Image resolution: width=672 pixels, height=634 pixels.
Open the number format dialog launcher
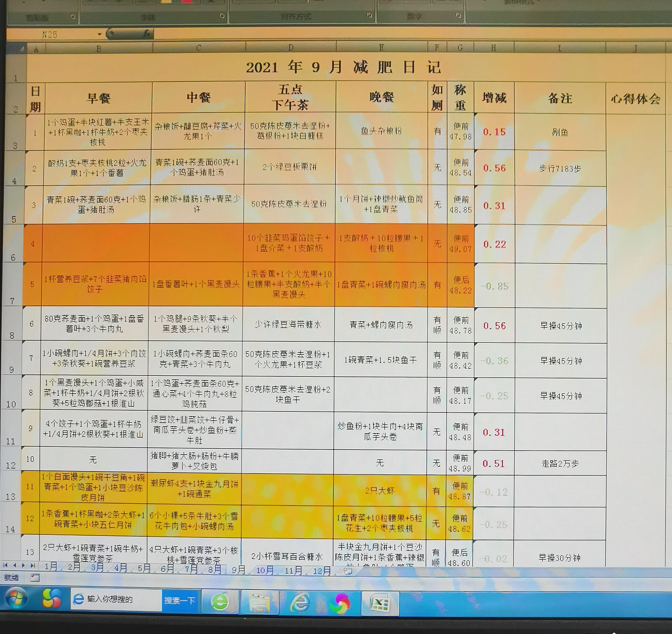458,15
